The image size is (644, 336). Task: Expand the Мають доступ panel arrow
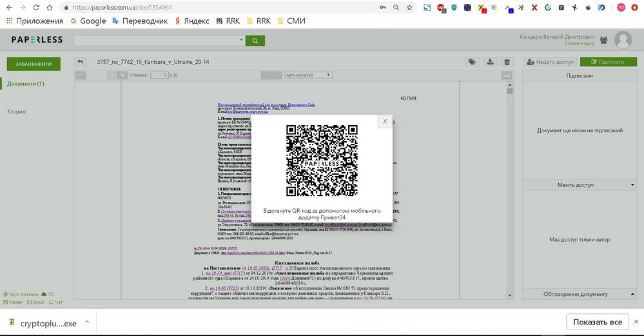pyautogui.click(x=632, y=185)
